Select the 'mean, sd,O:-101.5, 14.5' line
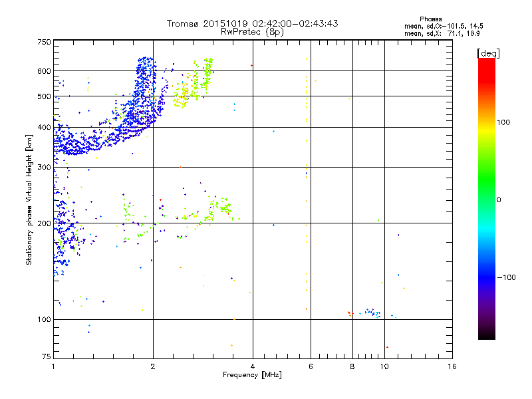 coord(444,26)
